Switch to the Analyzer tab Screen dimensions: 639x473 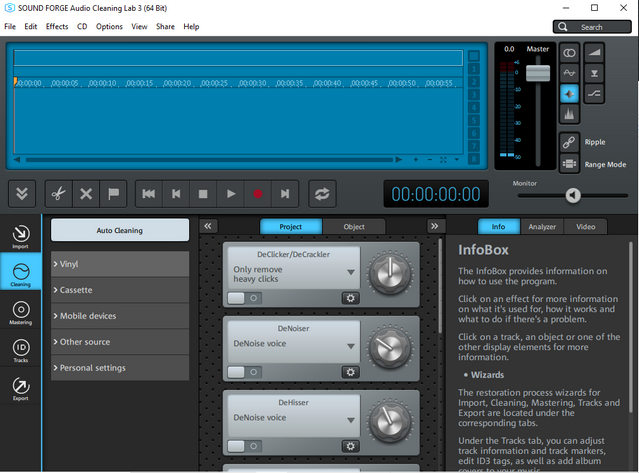click(542, 227)
